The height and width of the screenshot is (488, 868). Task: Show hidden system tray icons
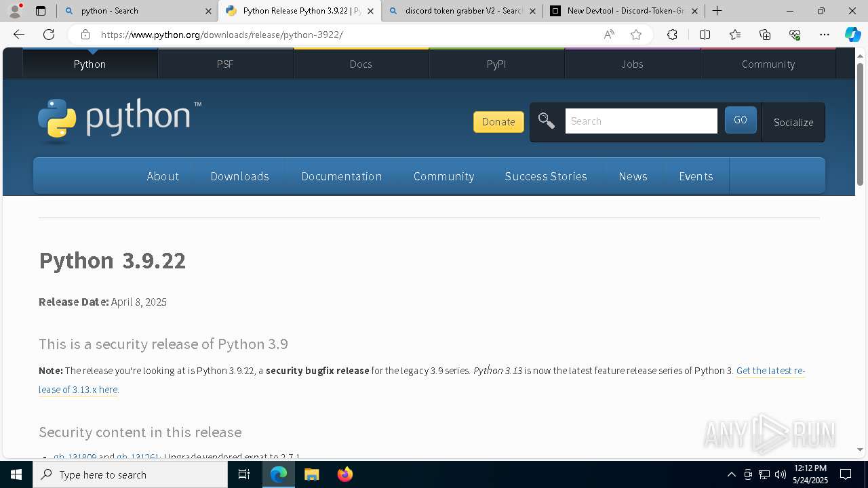(731, 474)
